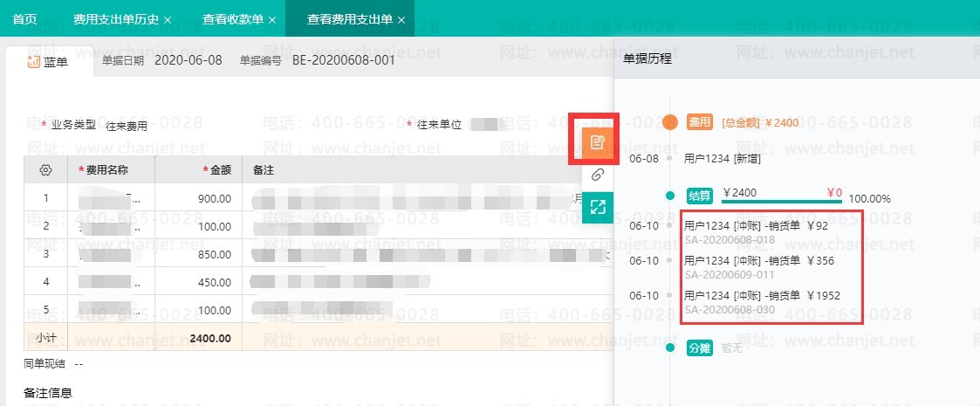
Task: Close the 费用支出单历史 tab
Action: (x=168, y=19)
